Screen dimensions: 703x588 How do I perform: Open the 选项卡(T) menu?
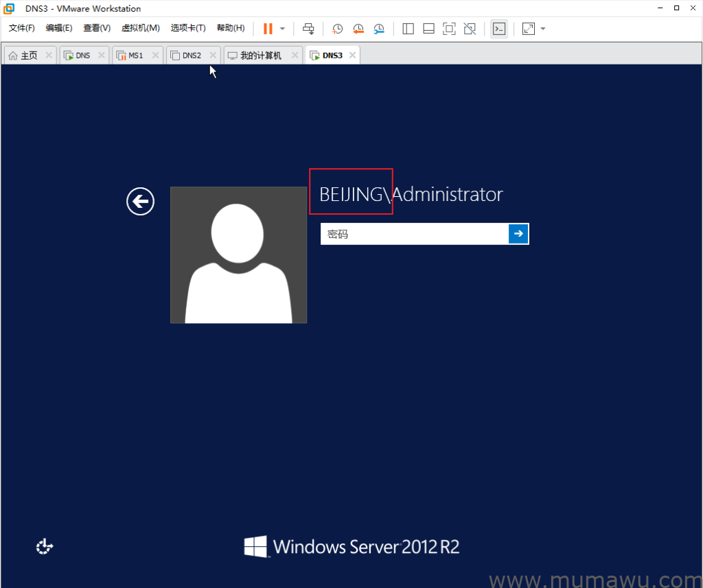pos(188,28)
